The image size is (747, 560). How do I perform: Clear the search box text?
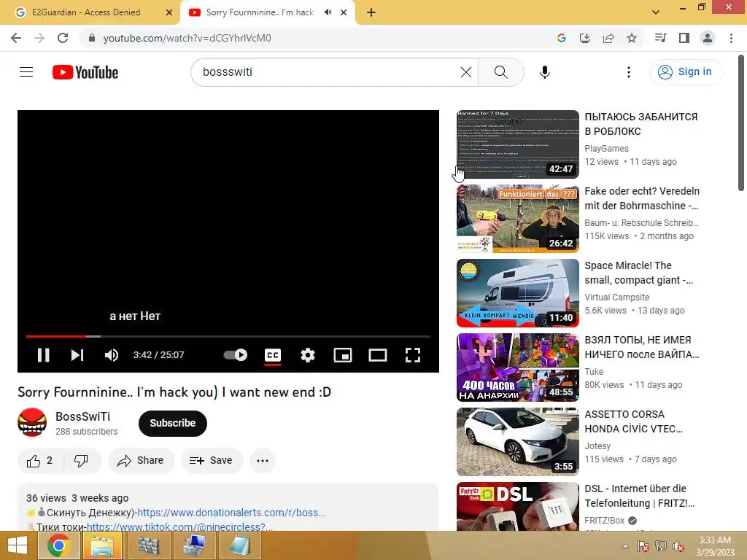click(x=466, y=72)
